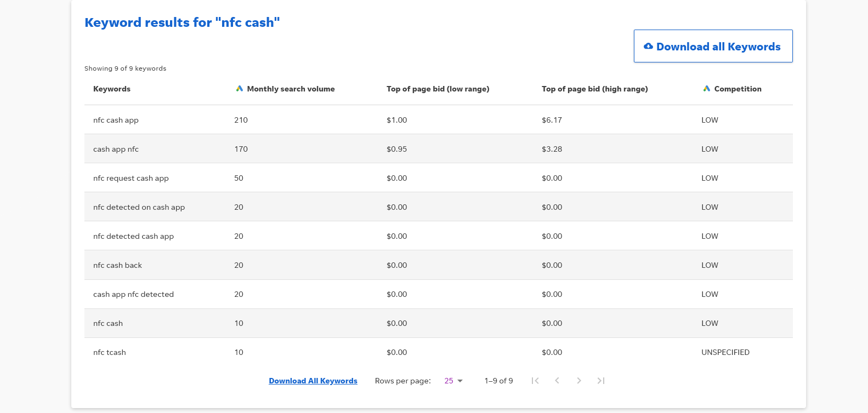Click the Competition column header
This screenshot has width=868, height=413.
pos(737,89)
